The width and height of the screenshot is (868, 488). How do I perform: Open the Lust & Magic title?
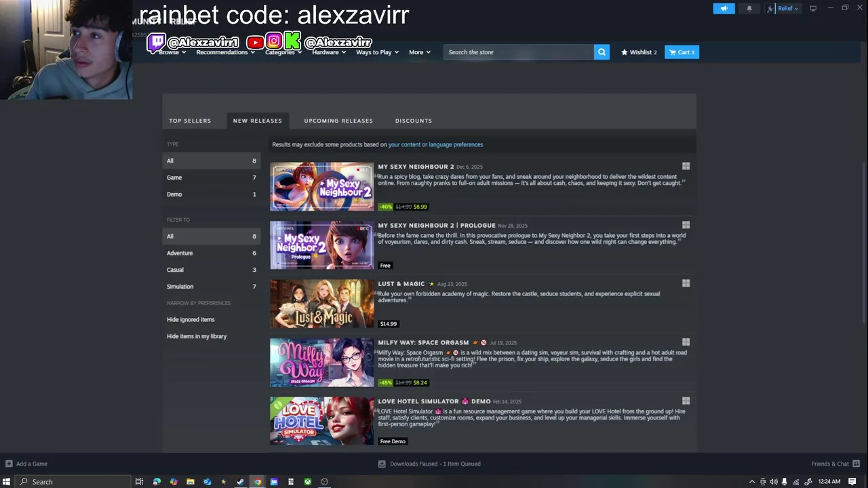401,284
